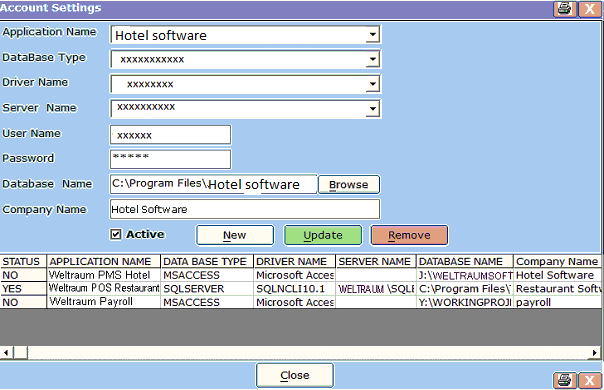Image resolution: width=604 pixels, height=390 pixels.
Task: Click the horizontal scrollbar thumb
Action: (21, 353)
